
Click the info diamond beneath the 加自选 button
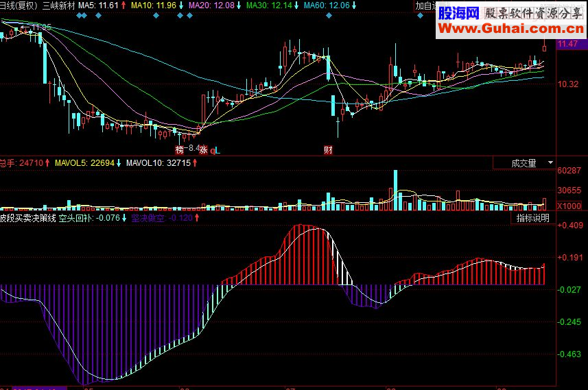421,16
